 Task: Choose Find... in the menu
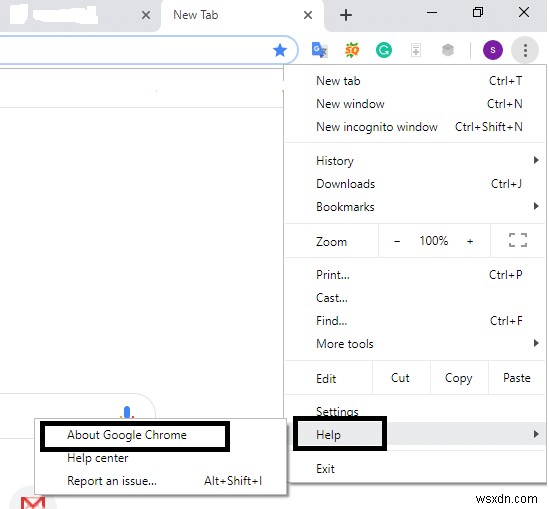pos(415,321)
